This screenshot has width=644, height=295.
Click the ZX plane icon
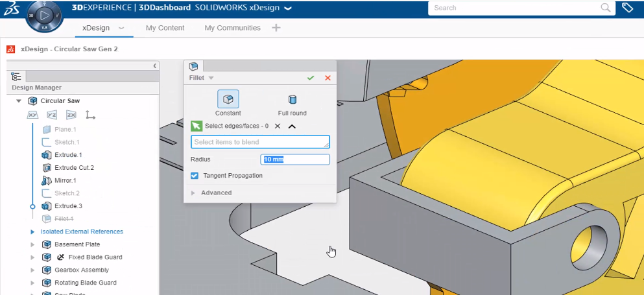click(x=71, y=115)
